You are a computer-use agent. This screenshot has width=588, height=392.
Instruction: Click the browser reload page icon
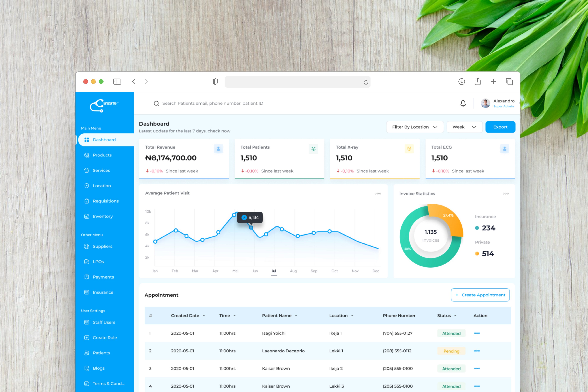[366, 82]
